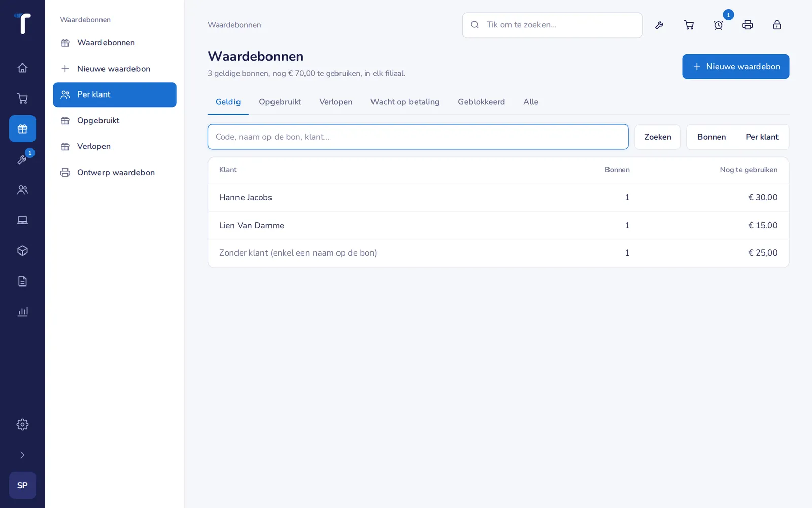This screenshot has width=812, height=508.
Task: Click the Zoeken button
Action: [x=657, y=137]
